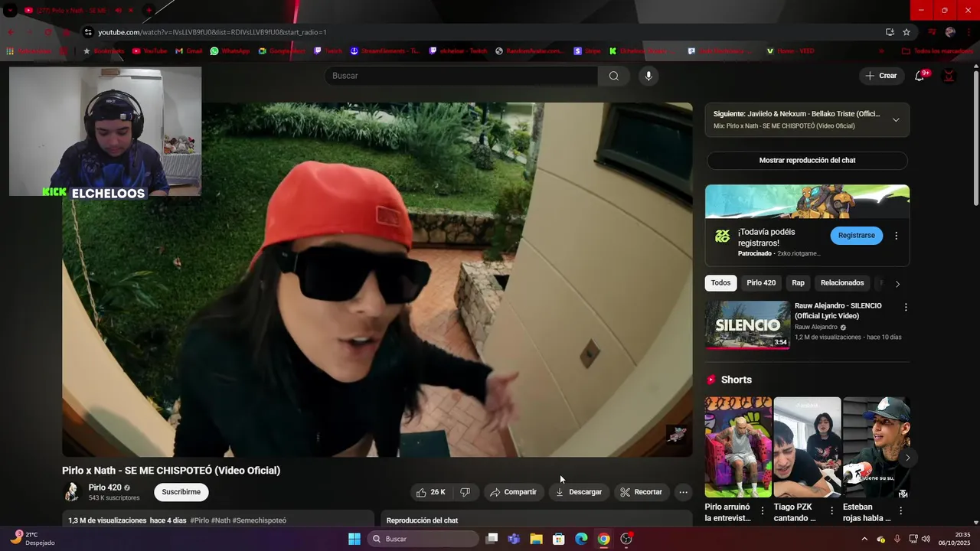Open the 2XKO ad logo
Screen dimensions: 980x551
tap(722, 236)
